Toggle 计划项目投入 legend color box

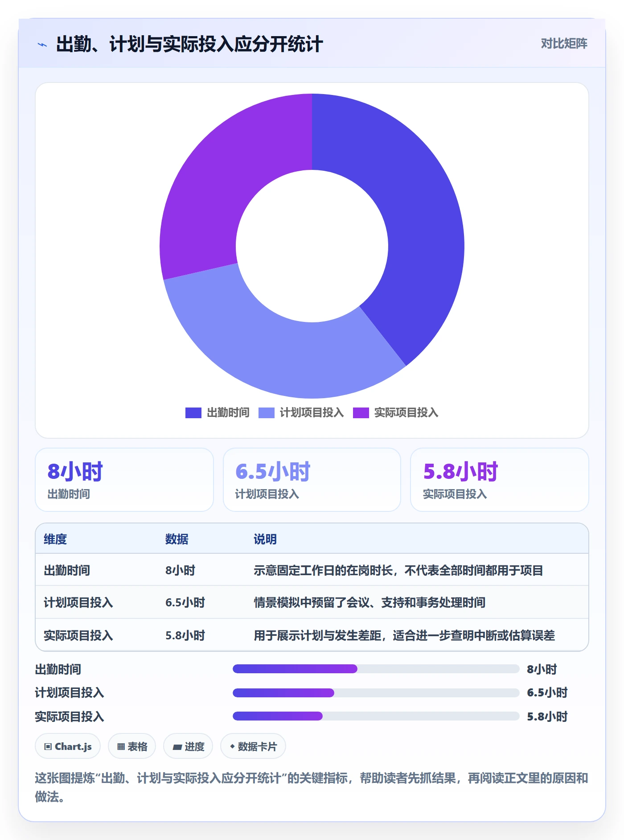tap(267, 413)
